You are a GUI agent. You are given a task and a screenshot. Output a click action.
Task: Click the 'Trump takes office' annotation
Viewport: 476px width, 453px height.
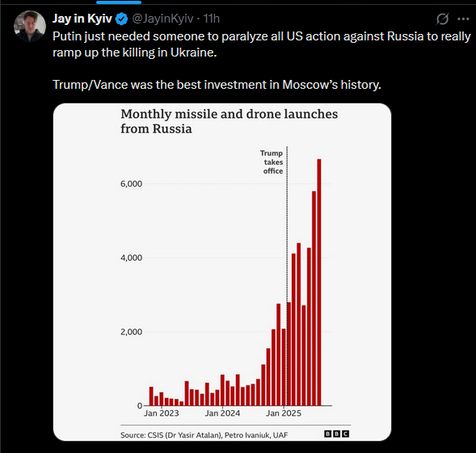[x=272, y=162]
